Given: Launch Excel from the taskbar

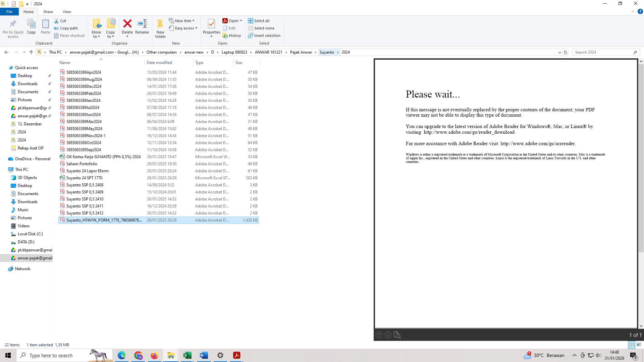Looking at the screenshot, I should click(x=187, y=355).
